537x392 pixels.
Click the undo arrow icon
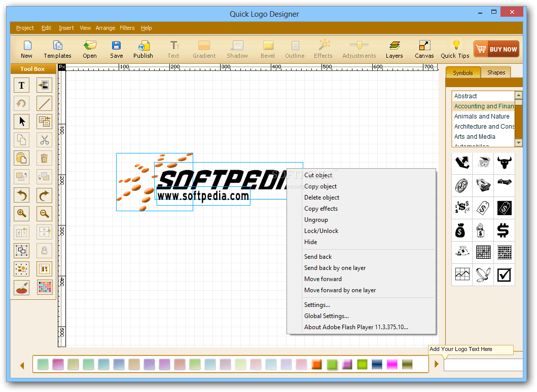tap(22, 195)
